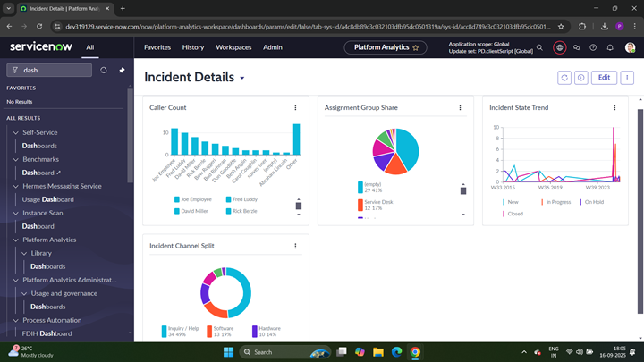644x362 pixels.
Task: Open global search magnifier icon
Action: 539,47
